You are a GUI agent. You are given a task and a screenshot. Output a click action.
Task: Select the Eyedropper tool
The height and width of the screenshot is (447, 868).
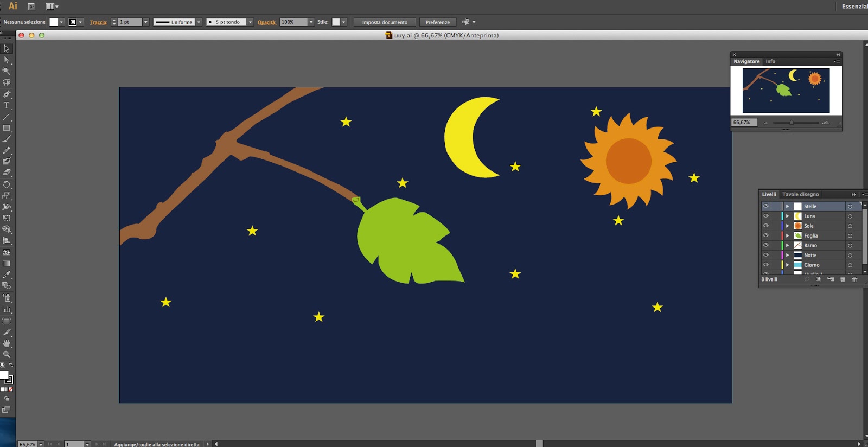(7, 275)
